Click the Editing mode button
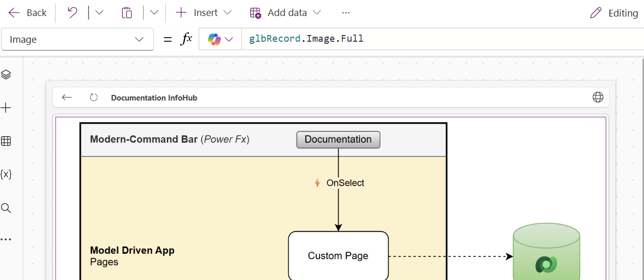 click(614, 13)
